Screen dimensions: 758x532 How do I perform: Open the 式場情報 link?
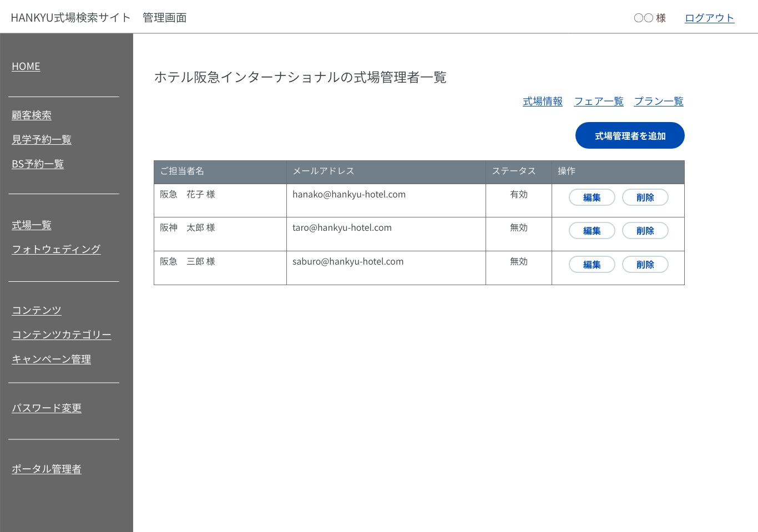542,101
